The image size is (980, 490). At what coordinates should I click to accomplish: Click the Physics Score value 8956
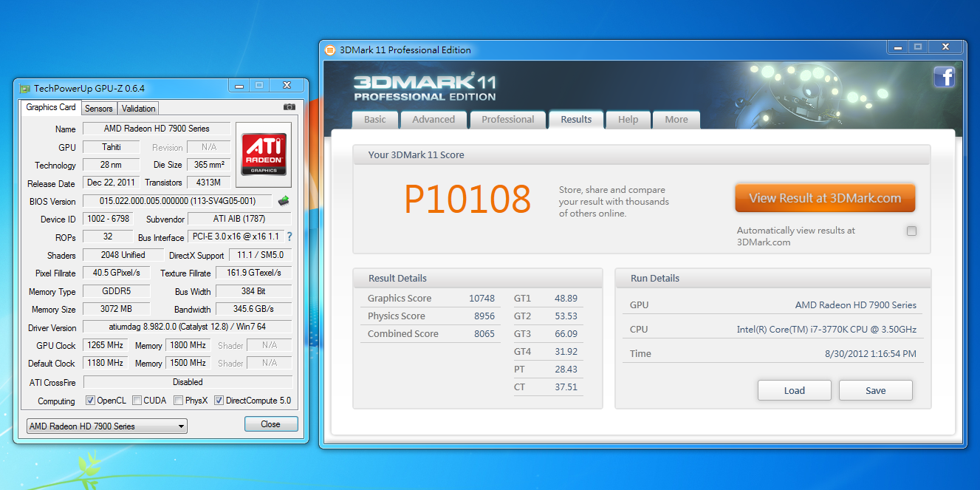pos(484,316)
